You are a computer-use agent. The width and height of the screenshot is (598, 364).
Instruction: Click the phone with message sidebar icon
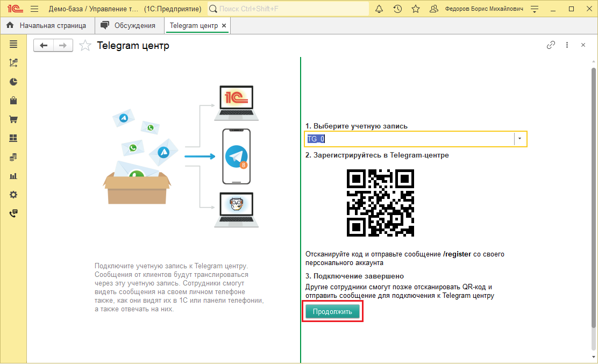coord(13,213)
